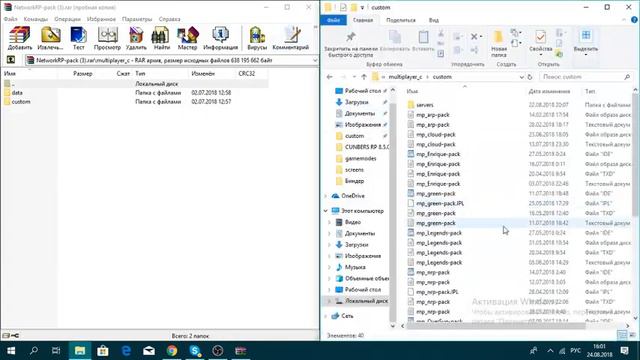640x360 pixels.
Task: Click the Тест (Test) icon in WinRAR
Action: (x=78, y=38)
